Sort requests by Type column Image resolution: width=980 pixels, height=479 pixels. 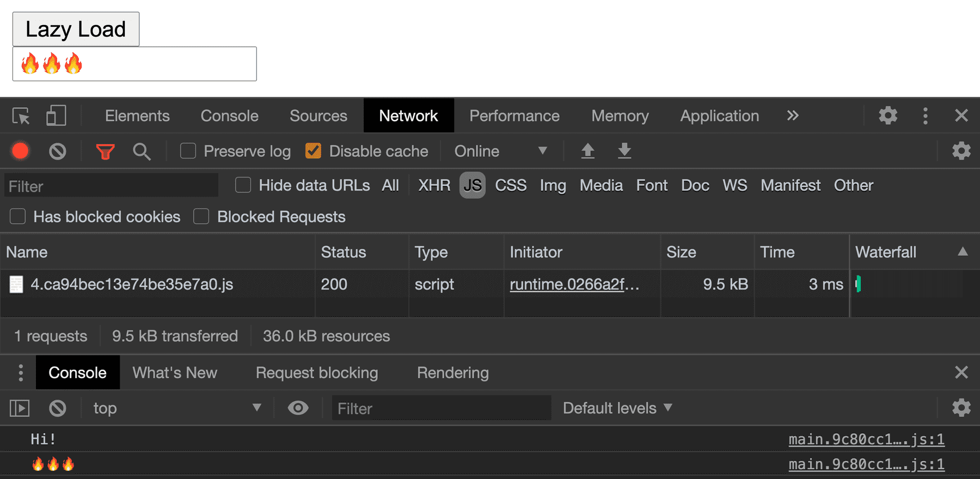[x=456, y=252]
